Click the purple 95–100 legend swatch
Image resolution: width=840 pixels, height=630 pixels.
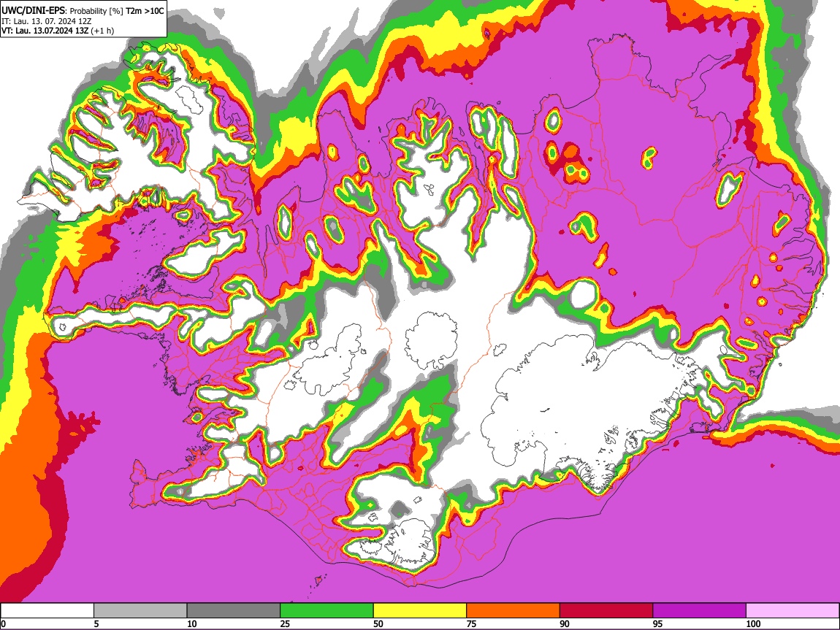pos(700,611)
